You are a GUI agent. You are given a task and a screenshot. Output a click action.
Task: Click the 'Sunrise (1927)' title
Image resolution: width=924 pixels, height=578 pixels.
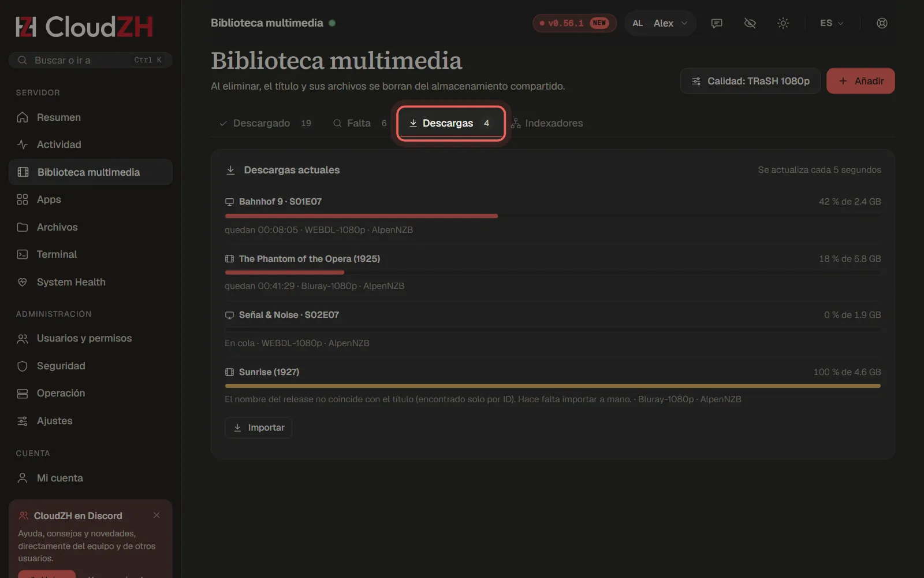269,372
